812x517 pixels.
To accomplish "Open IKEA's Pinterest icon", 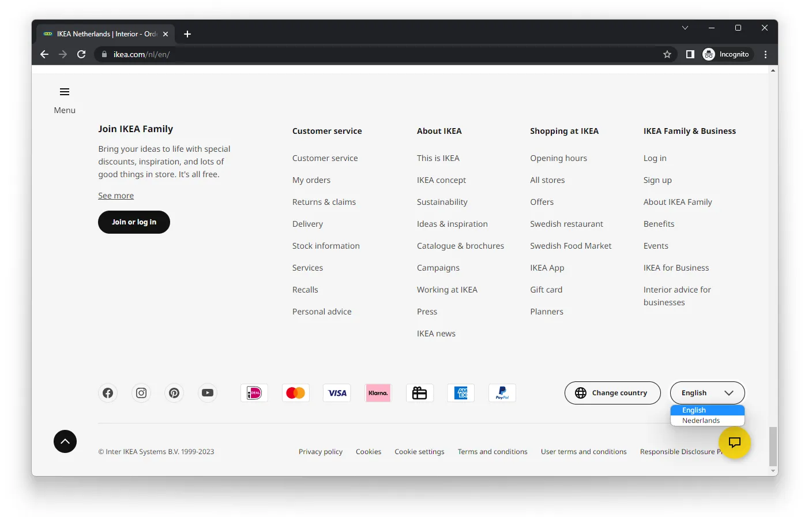I will pos(174,393).
